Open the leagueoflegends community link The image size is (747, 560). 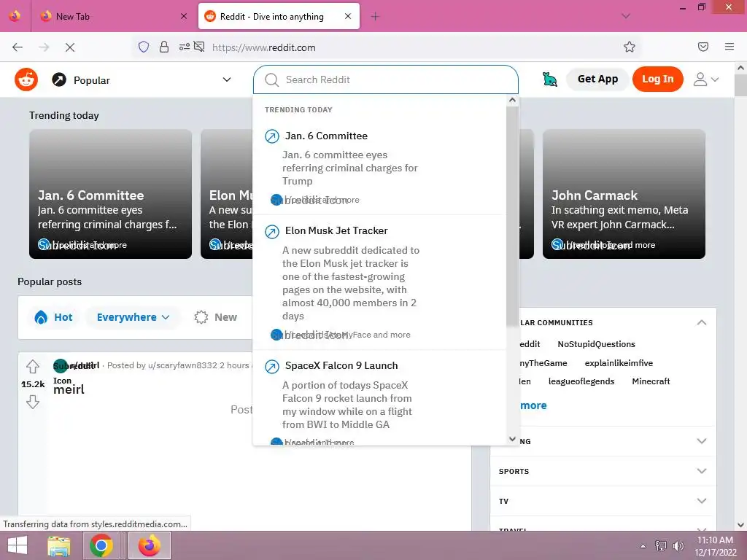click(581, 381)
